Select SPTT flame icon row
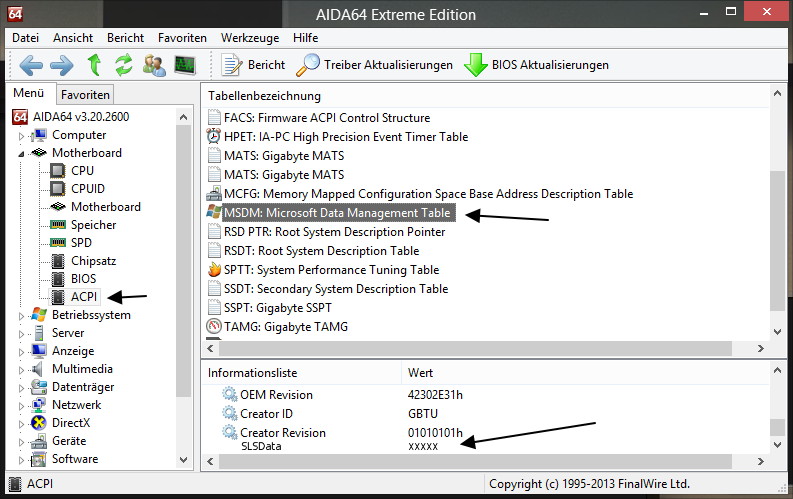This screenshot has height=499, width=793. point(214,269)
